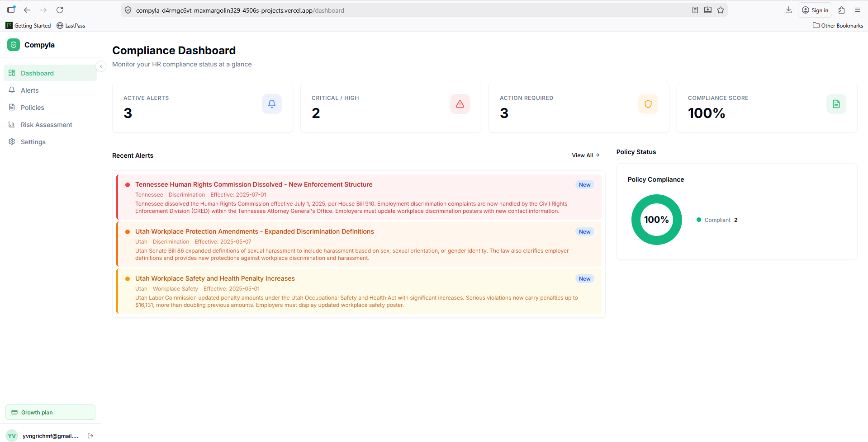Click the bell icon in Active Alerts card
Screen dimensions: 868x442
point(272,104)
